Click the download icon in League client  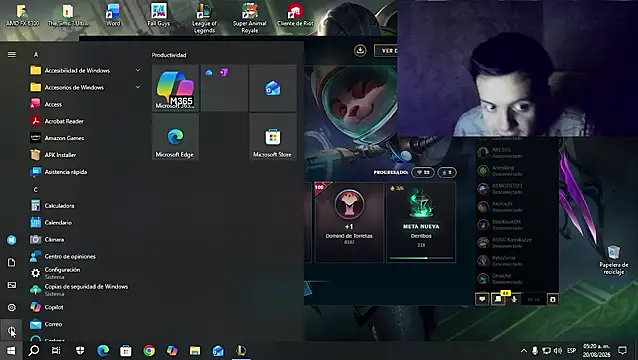pos(360,50)
